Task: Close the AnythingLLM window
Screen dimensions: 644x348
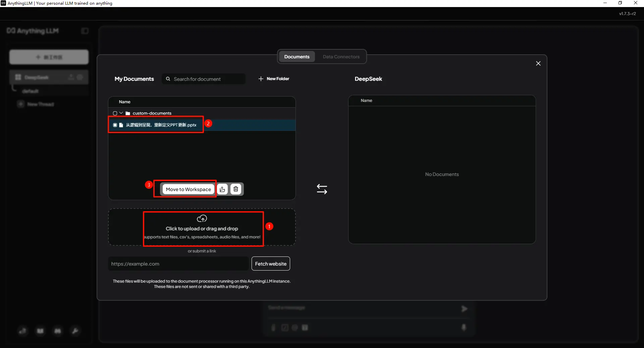Action: point(636,3)
